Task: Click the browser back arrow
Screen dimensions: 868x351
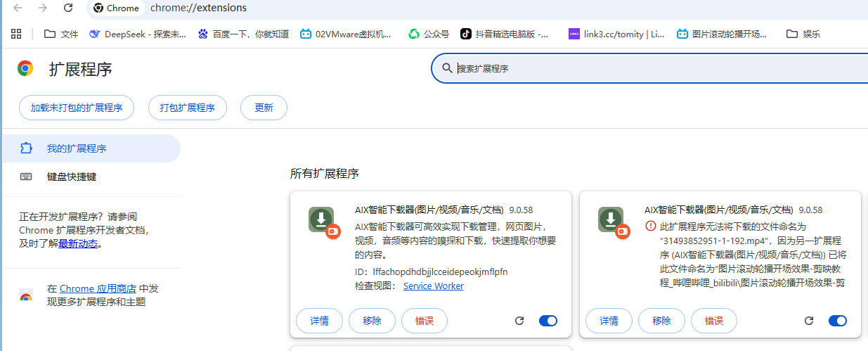Action: click(18, 8)
